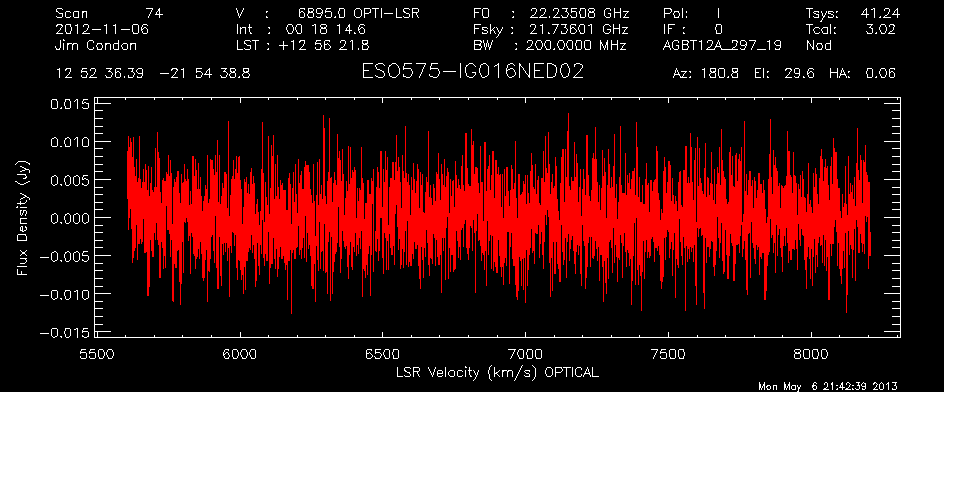Click the declination -21 54 38.8

205,73
